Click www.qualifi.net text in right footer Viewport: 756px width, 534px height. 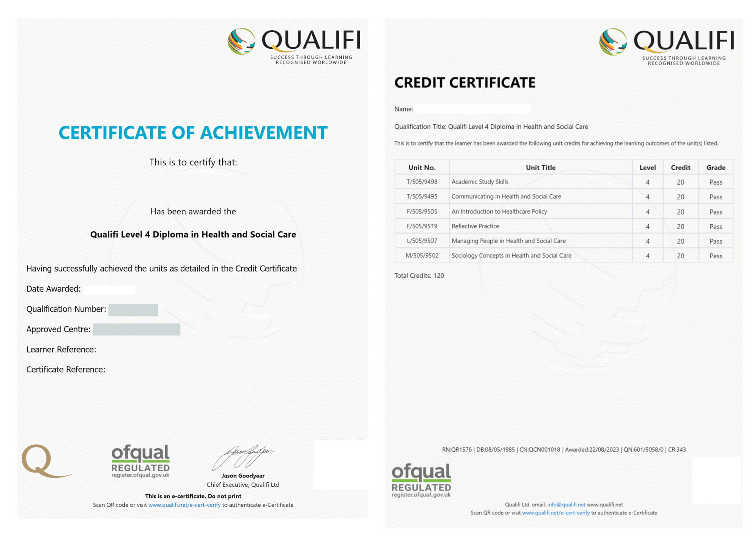click(x=605, y=505)
